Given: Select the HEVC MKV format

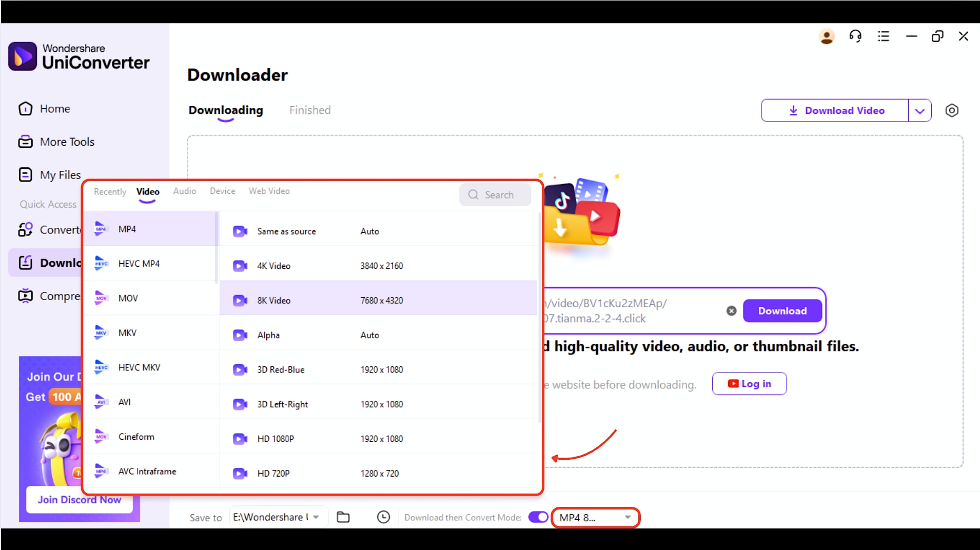Looking at the screenshot, I should click(x=150, y=367).
